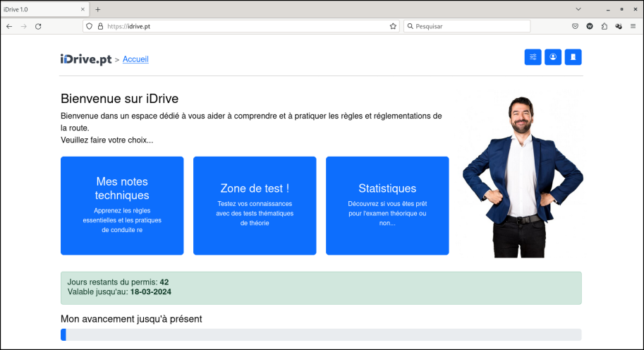644x350 pixels.
Task: Click the user profile icon button
Action: point(553,57)
